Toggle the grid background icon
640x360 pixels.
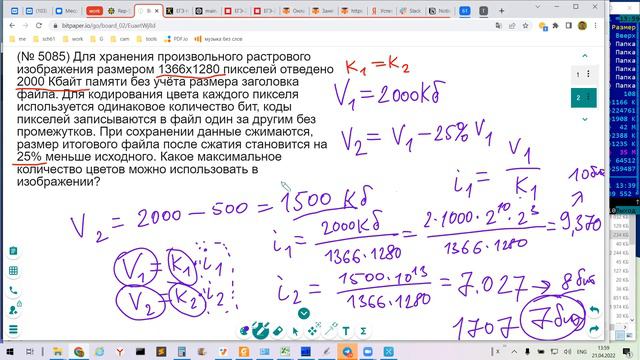coord(13,271)
